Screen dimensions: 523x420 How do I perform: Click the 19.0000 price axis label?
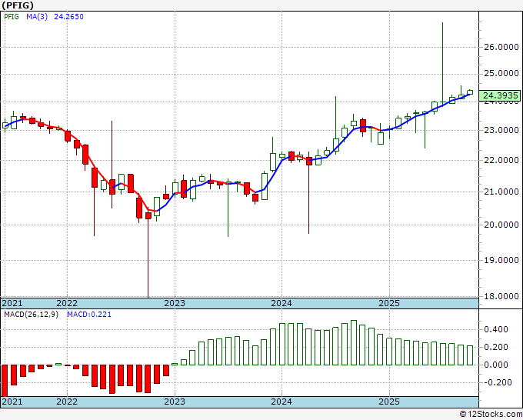pyautogui.click(x=501, y=260)
